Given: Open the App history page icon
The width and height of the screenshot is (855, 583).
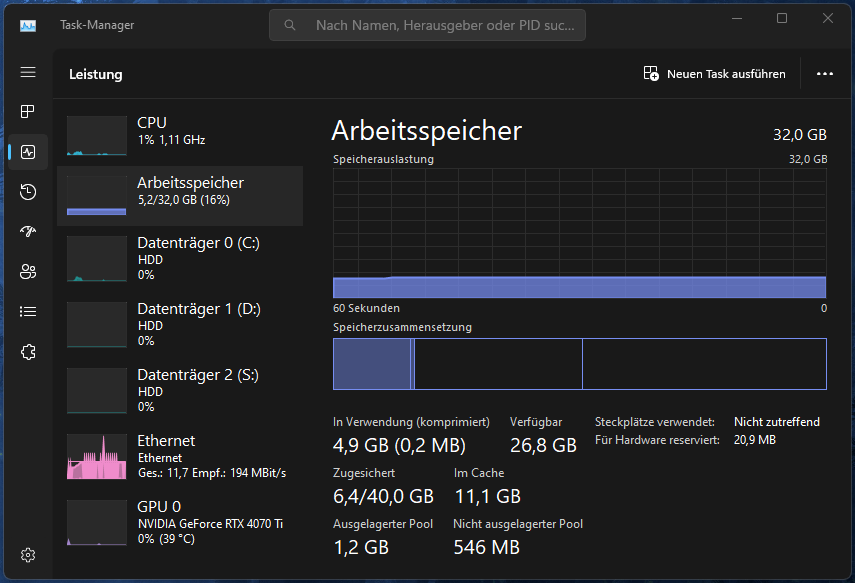Looking at the screenshot, I should point(28,192).
